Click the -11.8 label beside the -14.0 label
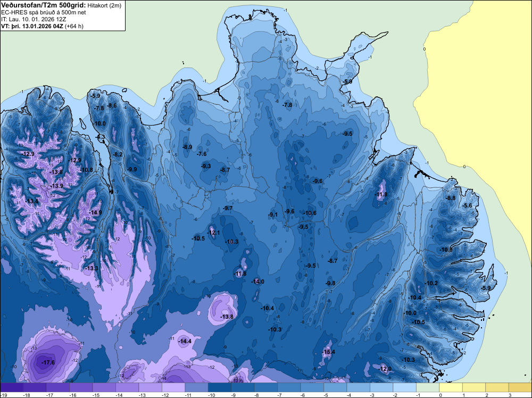The height and width of the screenshot is (398, 532). [x=240, y=273]
